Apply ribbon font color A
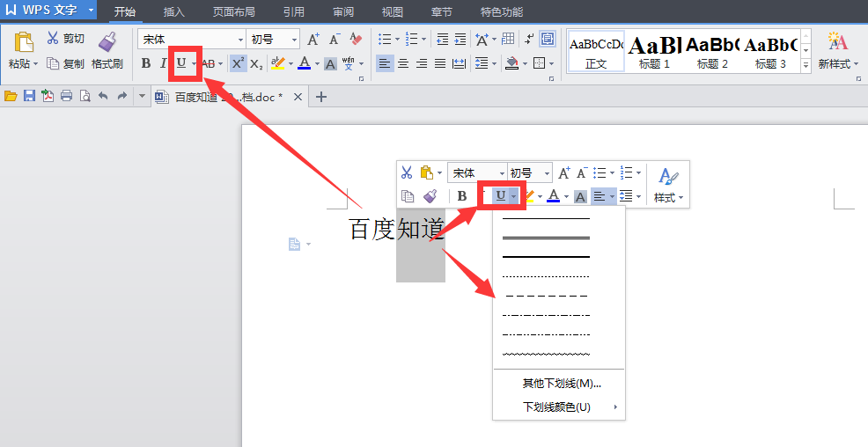The image size is (868, 447). (305, 63)
